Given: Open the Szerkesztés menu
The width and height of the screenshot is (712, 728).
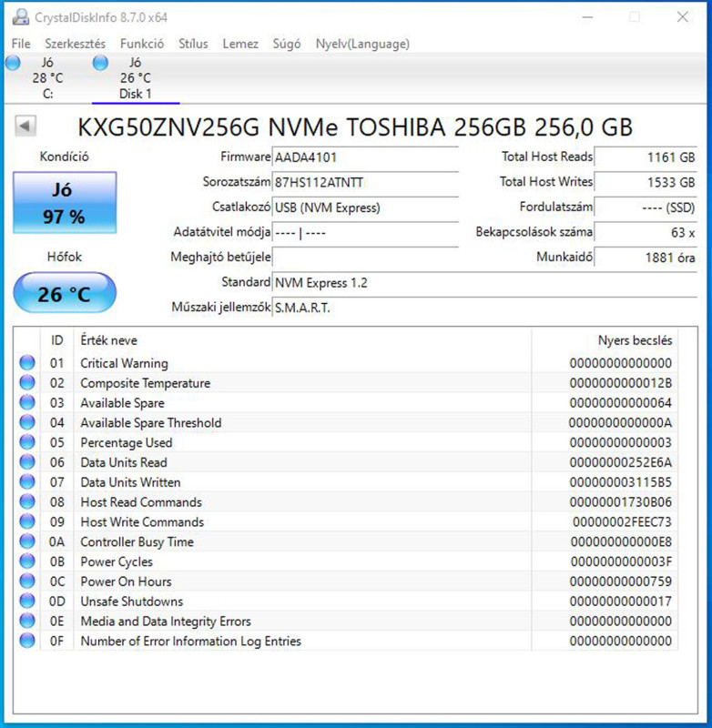Looking at the screenshot, I should point(75,44).
